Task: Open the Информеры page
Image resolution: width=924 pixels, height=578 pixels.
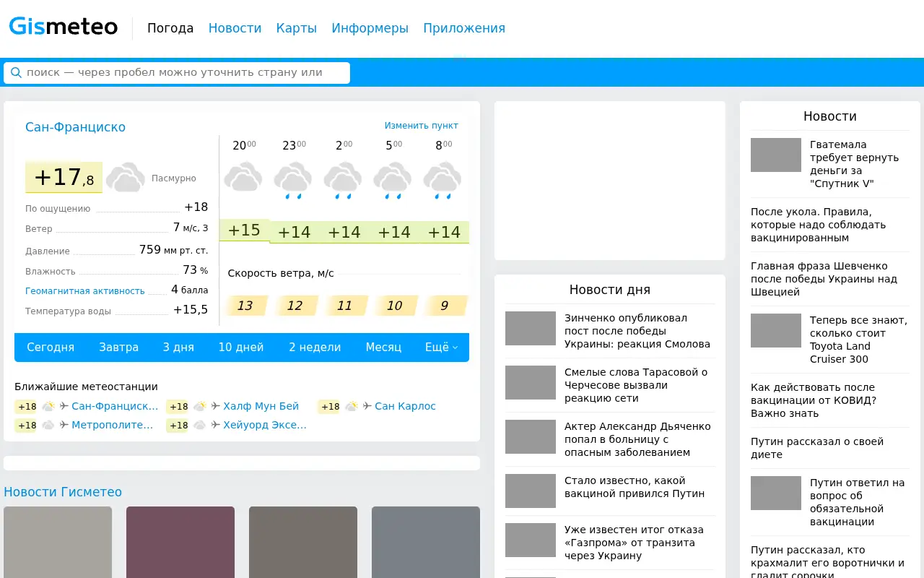Action: (x=370, y=28)
